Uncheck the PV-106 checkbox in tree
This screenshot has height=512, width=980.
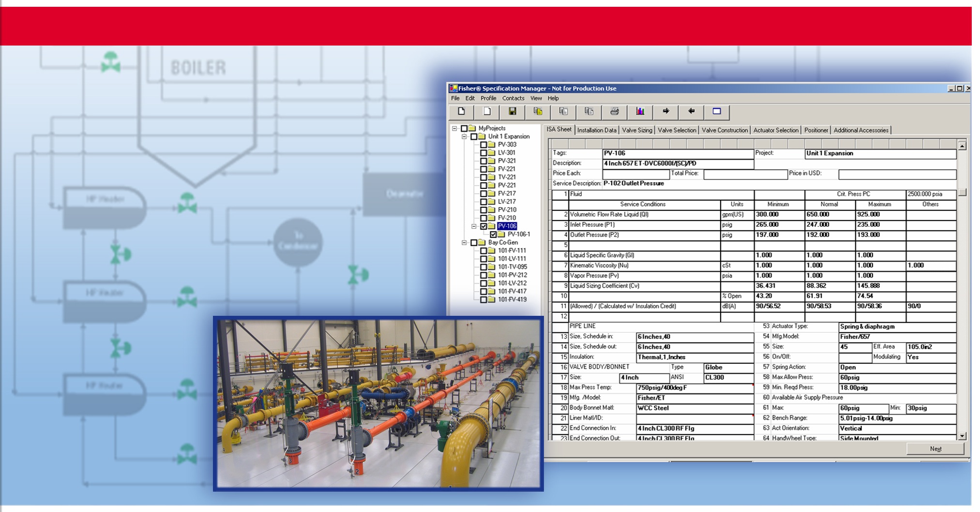[483, 226]
